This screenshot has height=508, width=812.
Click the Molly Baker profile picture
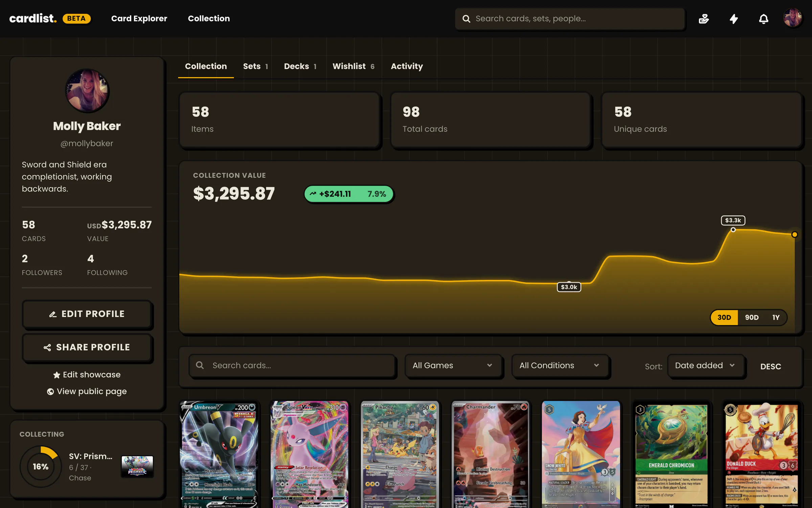[87, 90]
